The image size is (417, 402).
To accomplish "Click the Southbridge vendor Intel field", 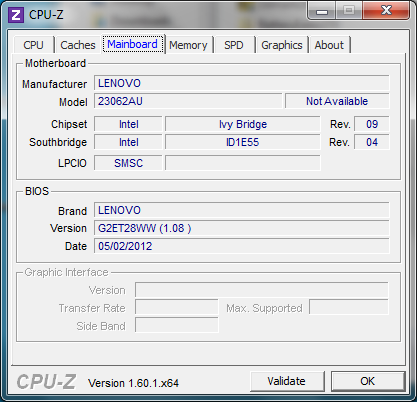I will (x=128, y=142).
